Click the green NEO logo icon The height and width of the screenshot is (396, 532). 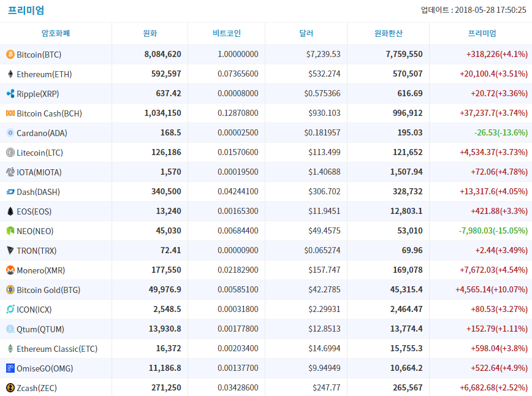coord(10,231)
